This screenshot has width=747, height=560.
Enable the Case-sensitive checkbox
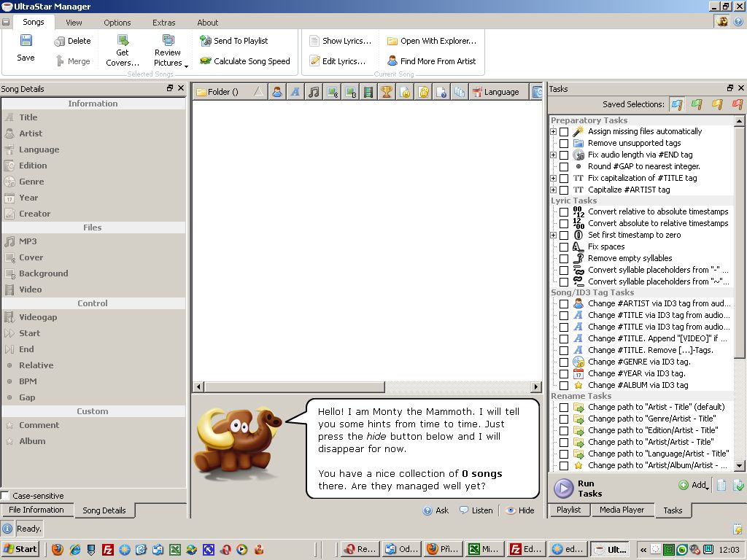point(6,496)
